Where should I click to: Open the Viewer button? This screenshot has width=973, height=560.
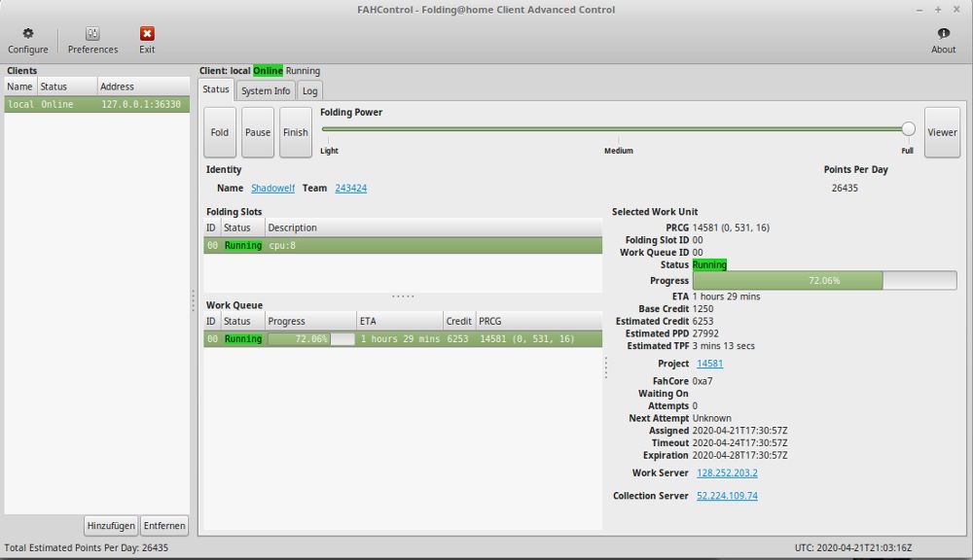click(942, 132)
